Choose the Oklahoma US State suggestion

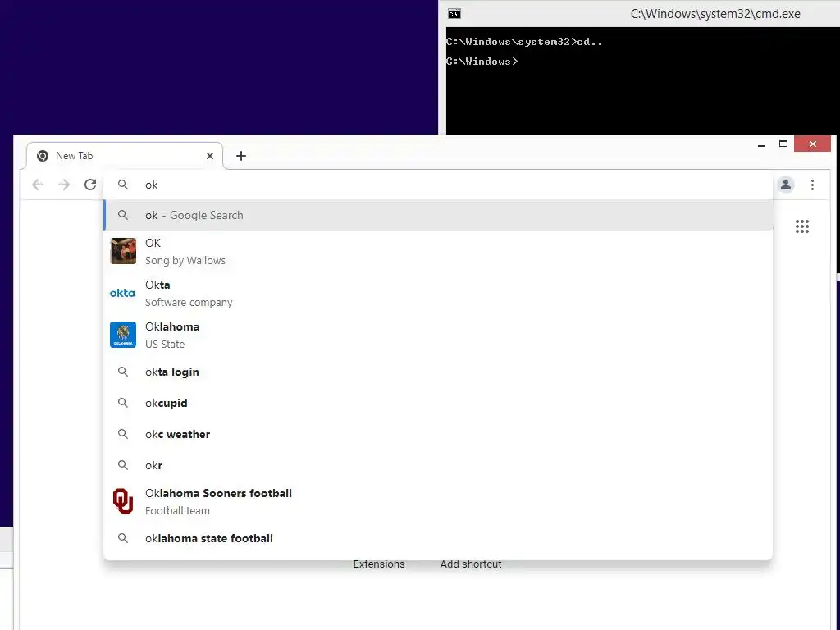tap(438, 335)
